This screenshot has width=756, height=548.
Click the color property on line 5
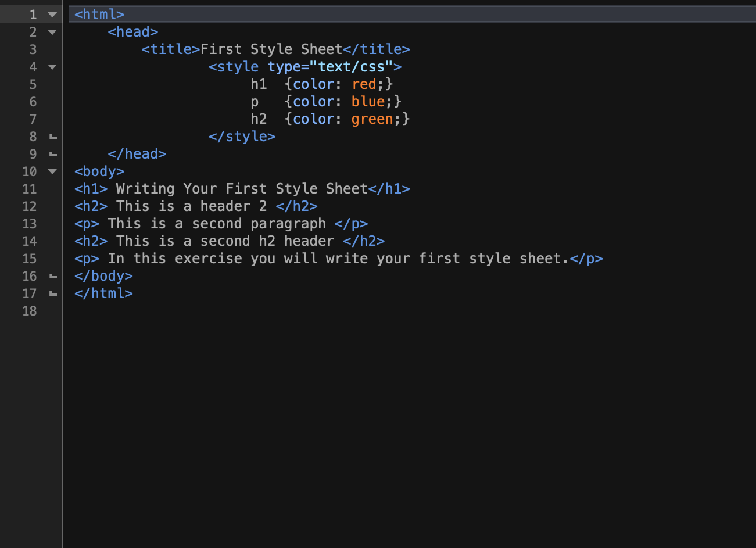click(314, 84)
